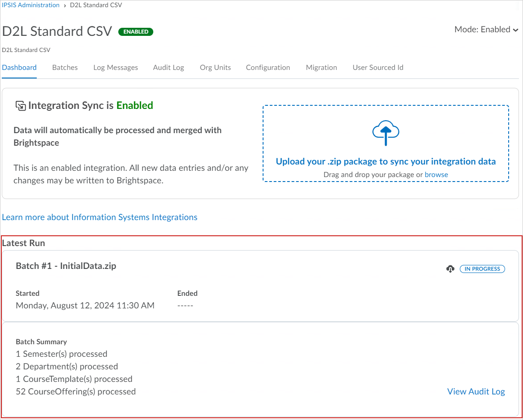Open the User Sourced Id tab
The width and height of the screenshot is (523, 420).
coord(378,67)
